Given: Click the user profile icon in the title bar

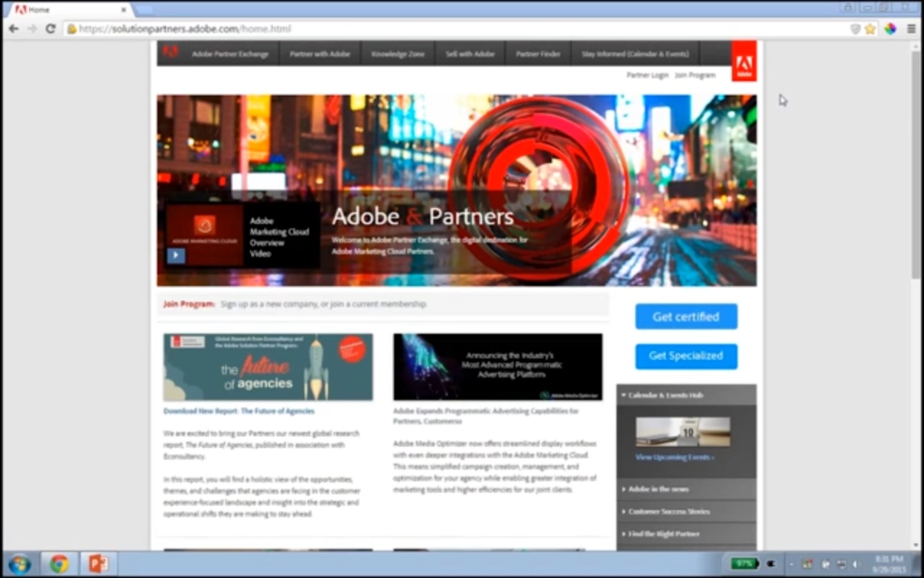Looking at the screenshot, I should pyautogui.click(x=848, y=7).
